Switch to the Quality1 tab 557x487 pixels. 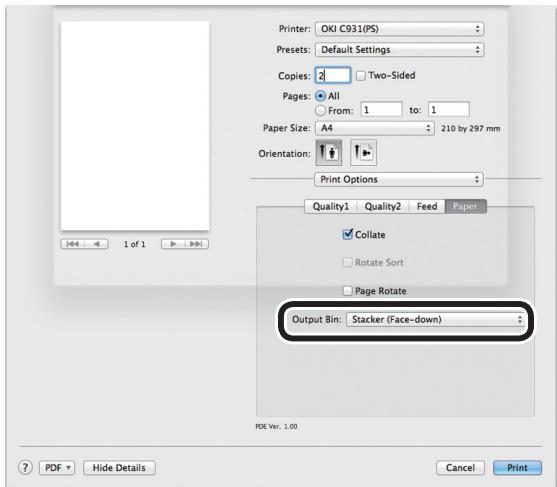pos(331,206)
